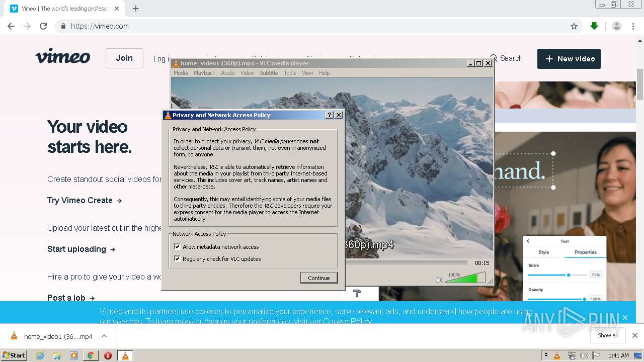Viewport: 644px width, 362px height.
Task: Go back in Chrome
Action: [x=11, y=26]
